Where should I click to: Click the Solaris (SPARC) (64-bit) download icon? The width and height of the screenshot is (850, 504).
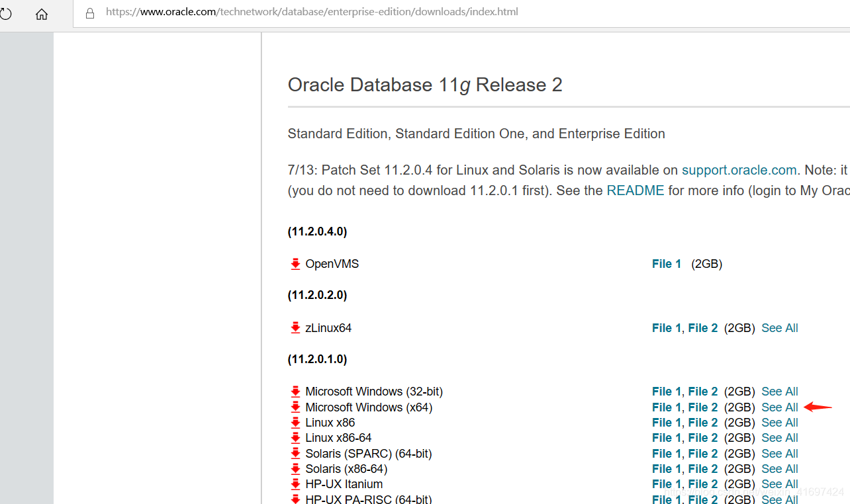pos(295,454)
